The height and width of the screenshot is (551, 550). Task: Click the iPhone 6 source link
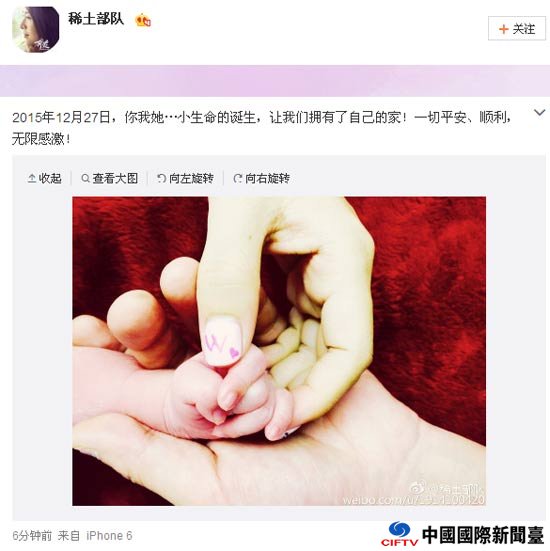tap(109, 536)
